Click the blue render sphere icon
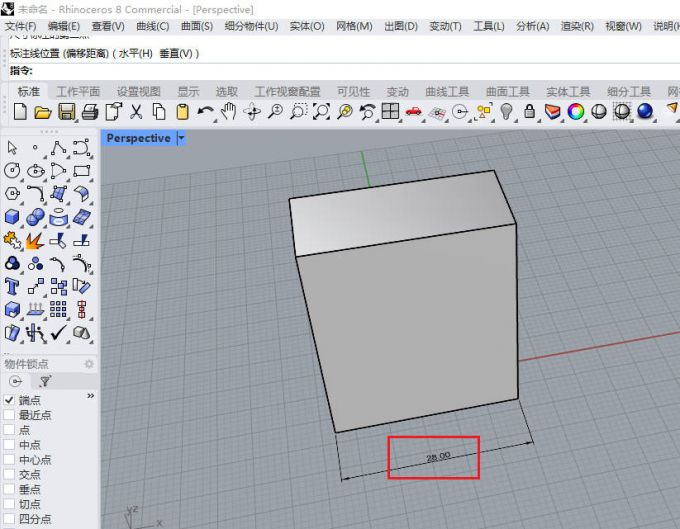This screenshot has height=529, width=680. 645,111
